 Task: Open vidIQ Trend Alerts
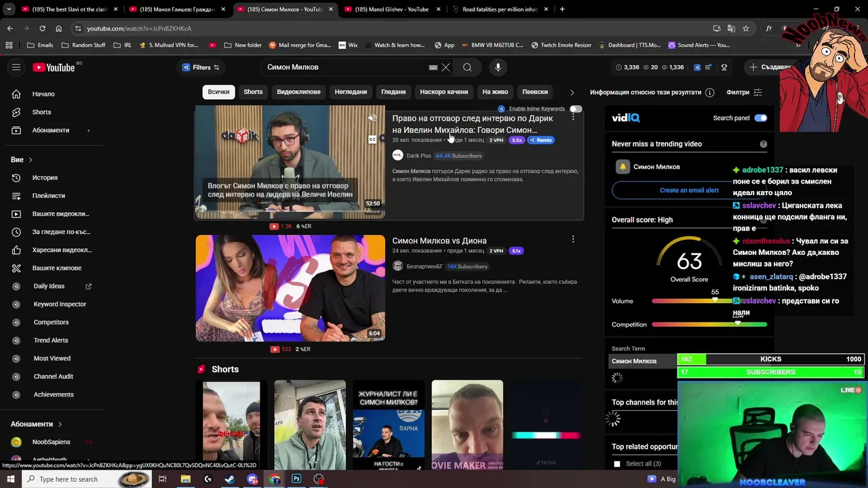[x=51, y=340]
